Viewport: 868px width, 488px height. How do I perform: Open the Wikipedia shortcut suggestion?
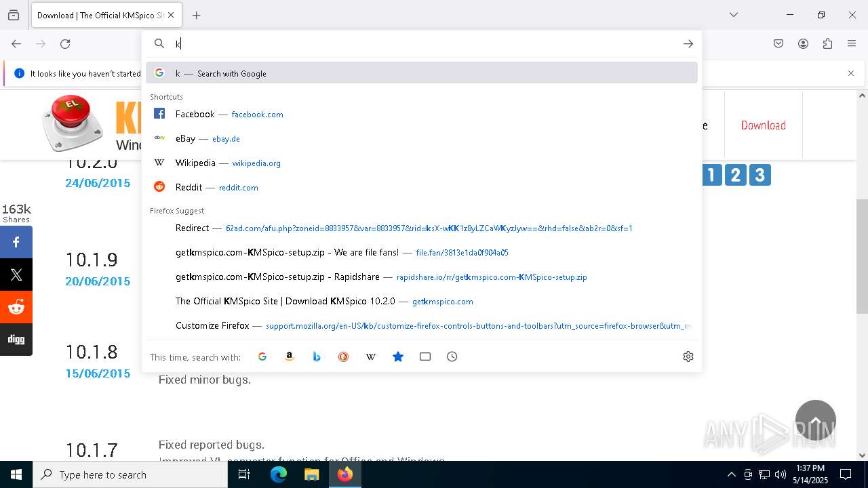point(422,163)
